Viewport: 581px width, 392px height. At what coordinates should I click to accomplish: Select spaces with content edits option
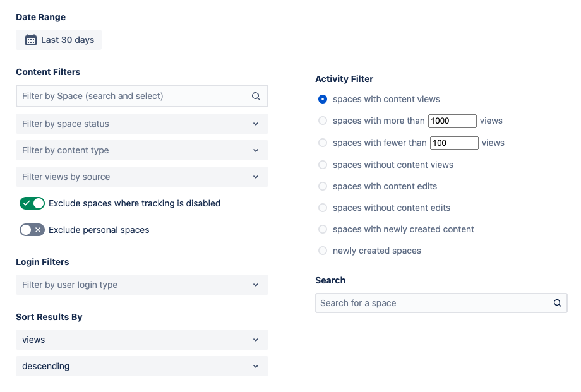[323, 186]
